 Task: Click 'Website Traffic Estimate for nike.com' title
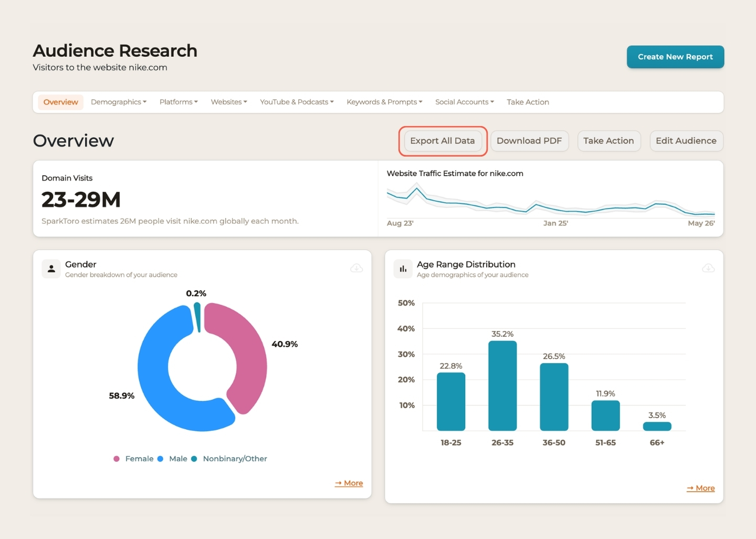point(455,173)
